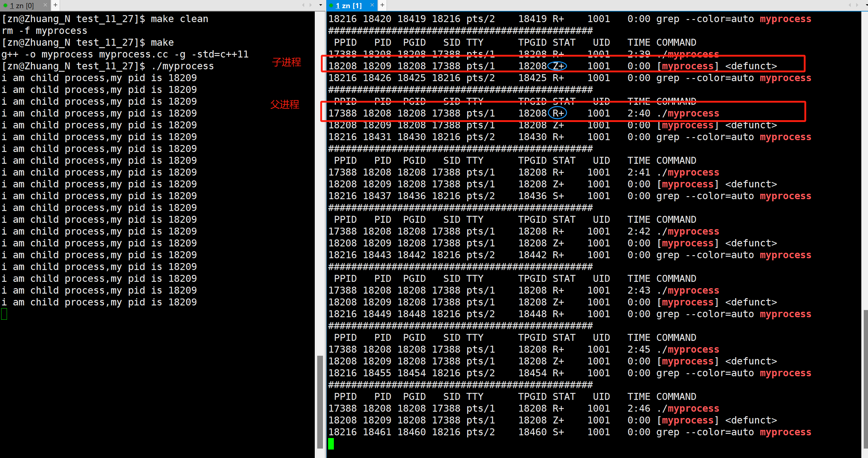Click the TIME value 2:43

(x=639, y=290)
